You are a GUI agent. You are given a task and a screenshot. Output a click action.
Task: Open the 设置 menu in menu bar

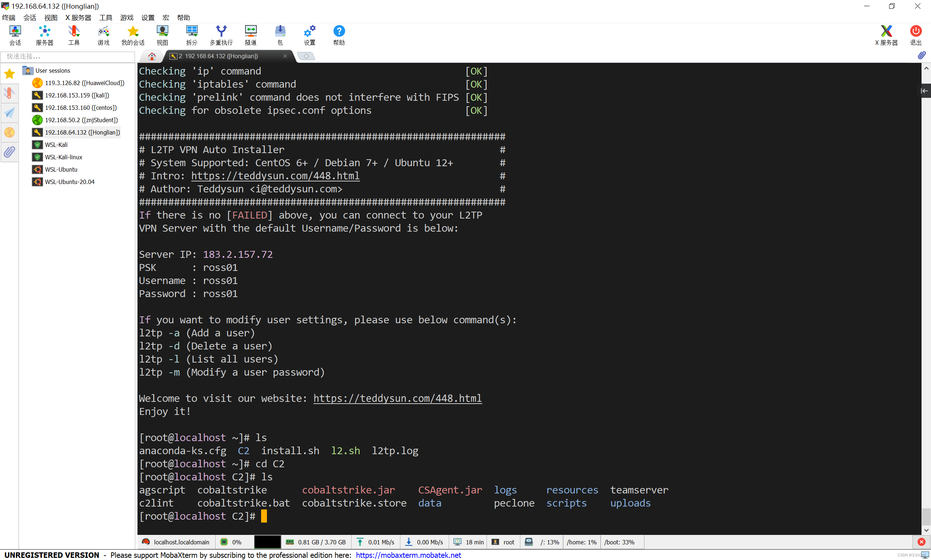click(148, 18)
